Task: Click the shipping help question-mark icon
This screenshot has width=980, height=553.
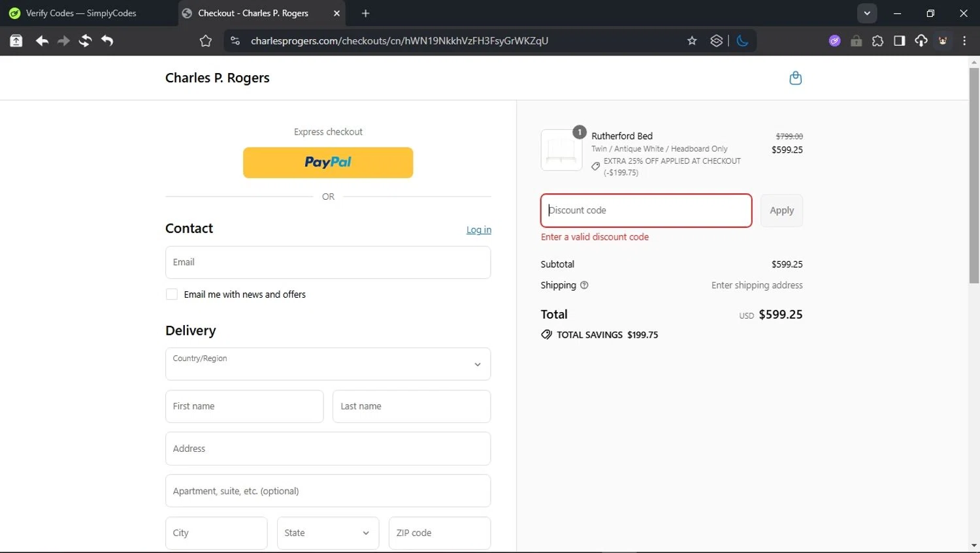Action: coord(584,285)
